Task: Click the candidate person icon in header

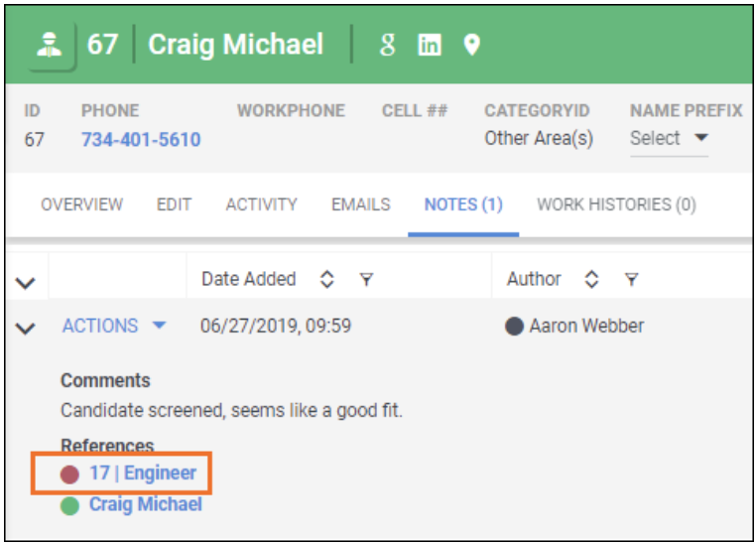Action: coord(47,46)
